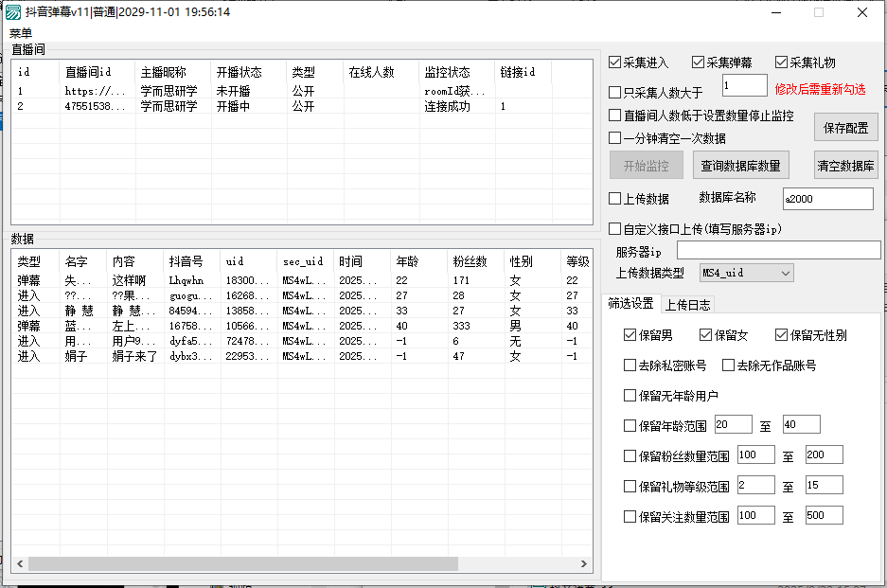Select the 筛选设置 tab
The width and height of the screenshot is (887, 588).
630,304
